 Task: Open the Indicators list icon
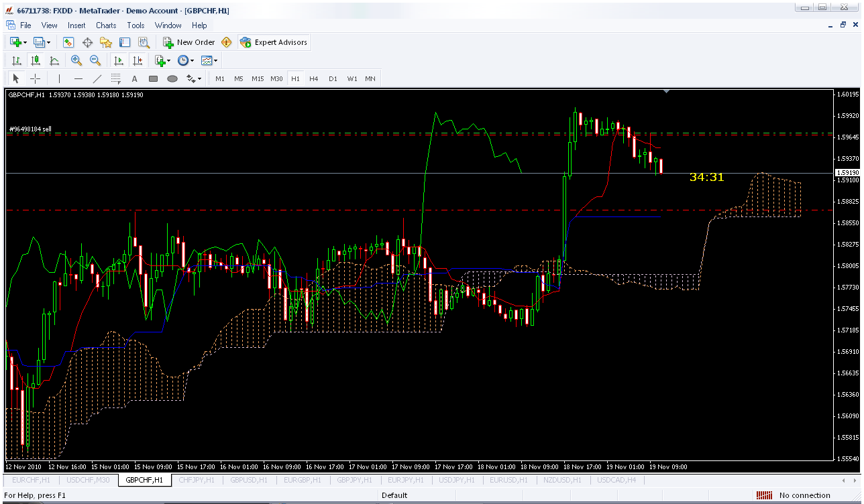[160, 60]
